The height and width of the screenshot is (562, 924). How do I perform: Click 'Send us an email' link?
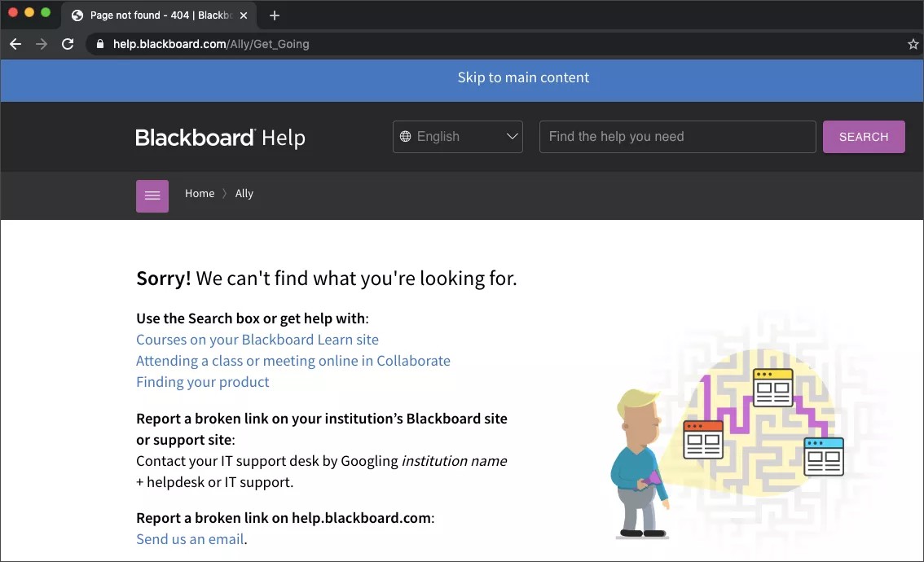[x=190, y=539]
